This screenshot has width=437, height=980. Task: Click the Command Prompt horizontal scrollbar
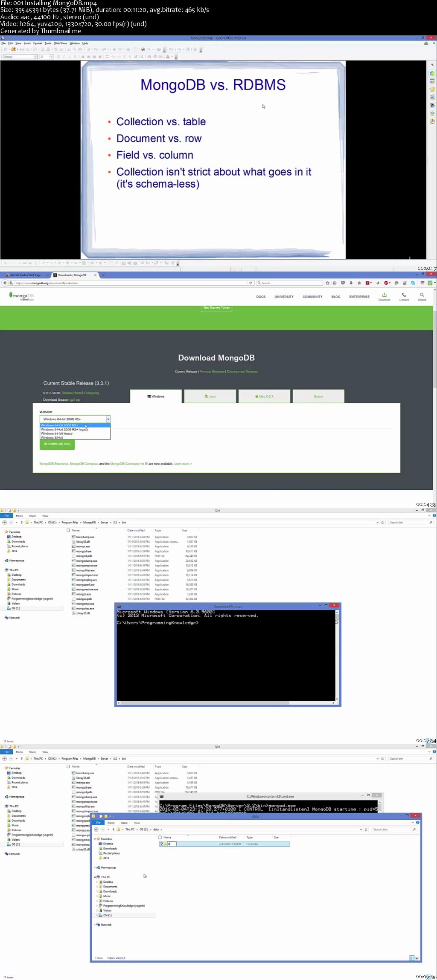pyautogui.click(x=226, y=703)
